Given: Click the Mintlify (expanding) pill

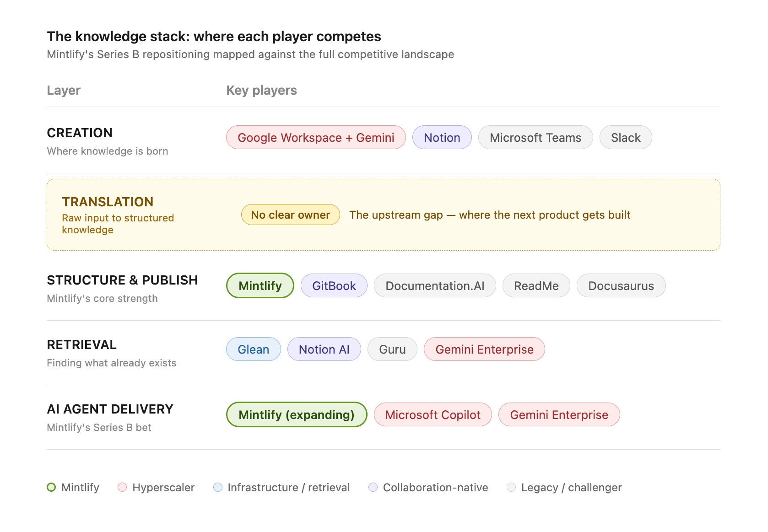Looking at the screenshot, I should [x=297, y=414].
